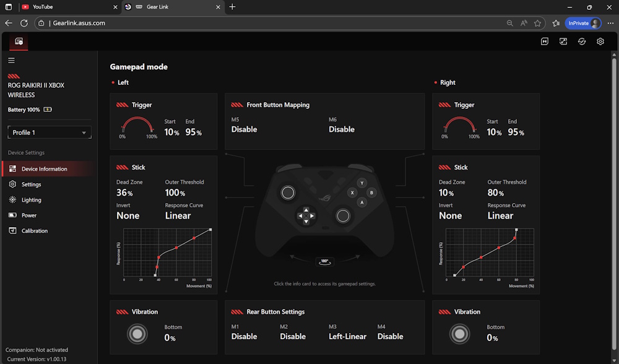Click M5 Disable value
Image resolution: width=619 pixels, height=364 pixels.
point(244,129)
